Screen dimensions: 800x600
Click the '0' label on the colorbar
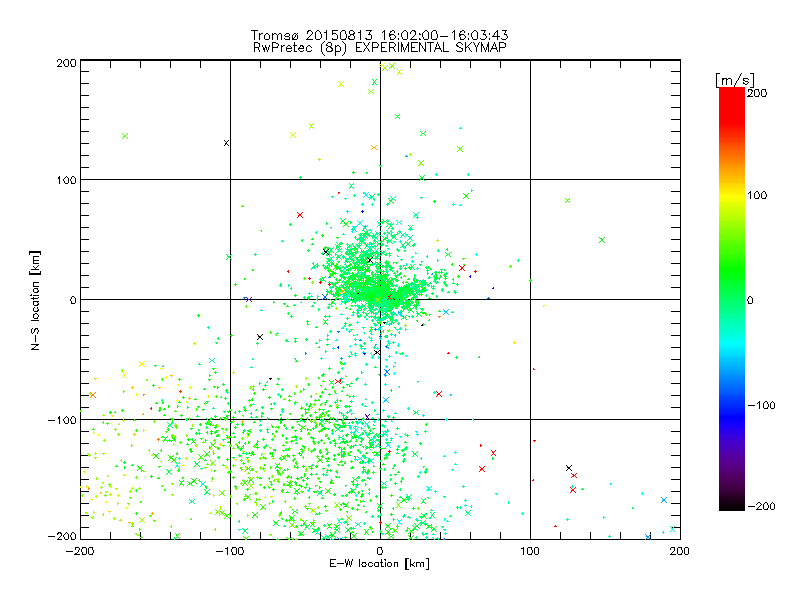click(x=750, y=300)
